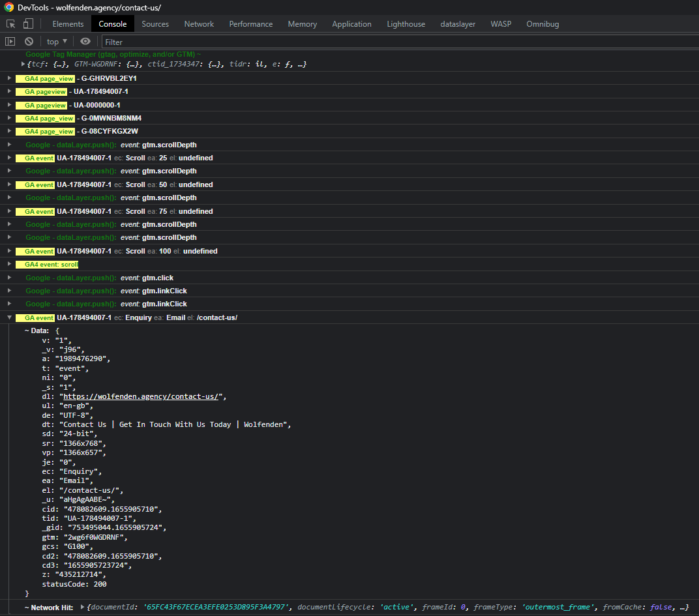Expand the GA4 event: scroll row

coord(9,264)
